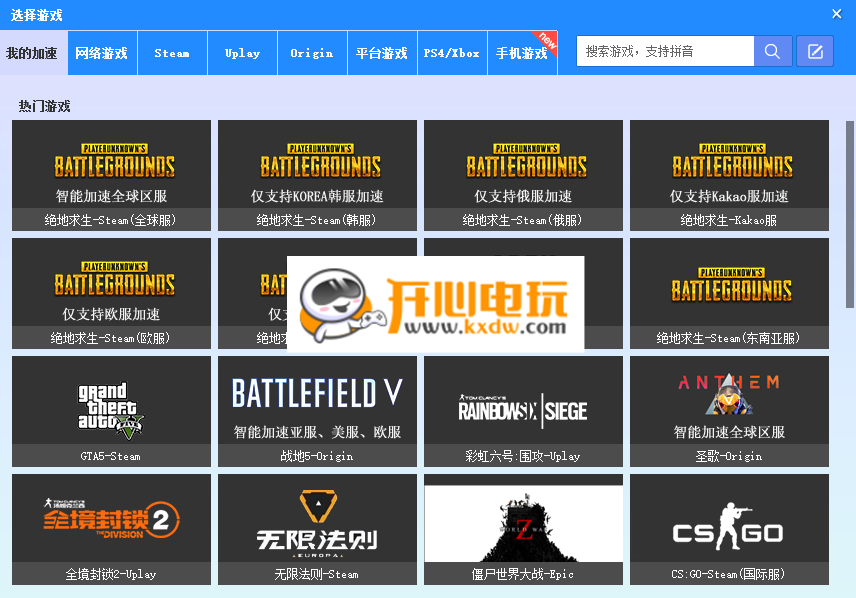
Task: Switch to the Steam tab
Action: pos(171,53)
